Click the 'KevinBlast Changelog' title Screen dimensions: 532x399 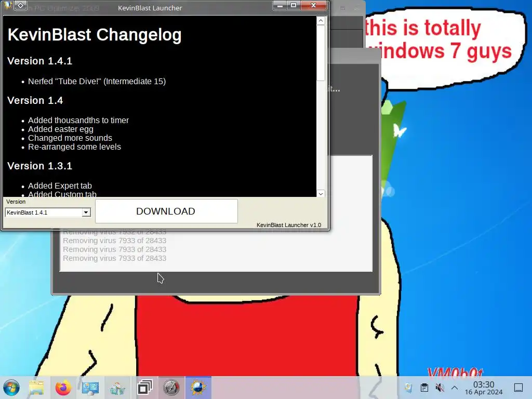coord(95,35)
